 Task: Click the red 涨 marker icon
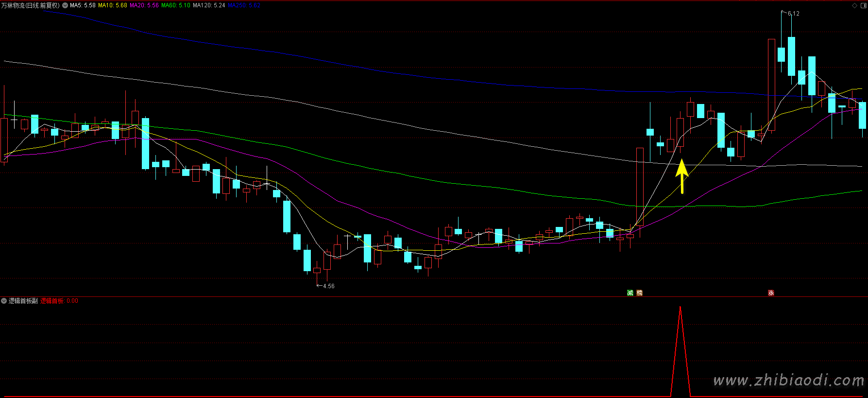tap(771, 293)
